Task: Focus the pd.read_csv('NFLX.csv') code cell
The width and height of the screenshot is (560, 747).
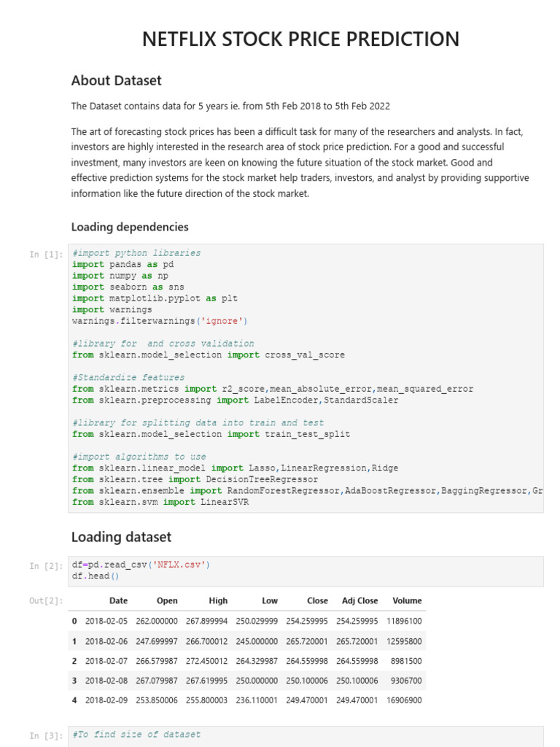Action: coord(306,571)
